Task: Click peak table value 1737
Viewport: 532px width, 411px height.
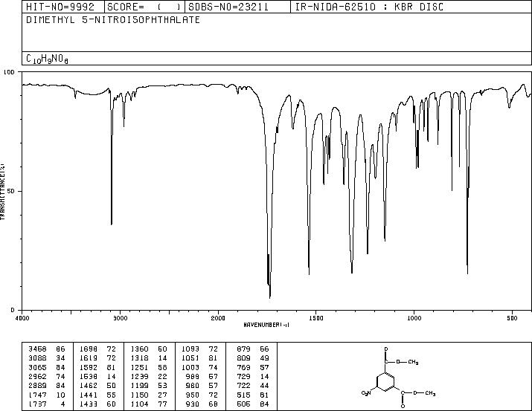Action: (37, 404)
